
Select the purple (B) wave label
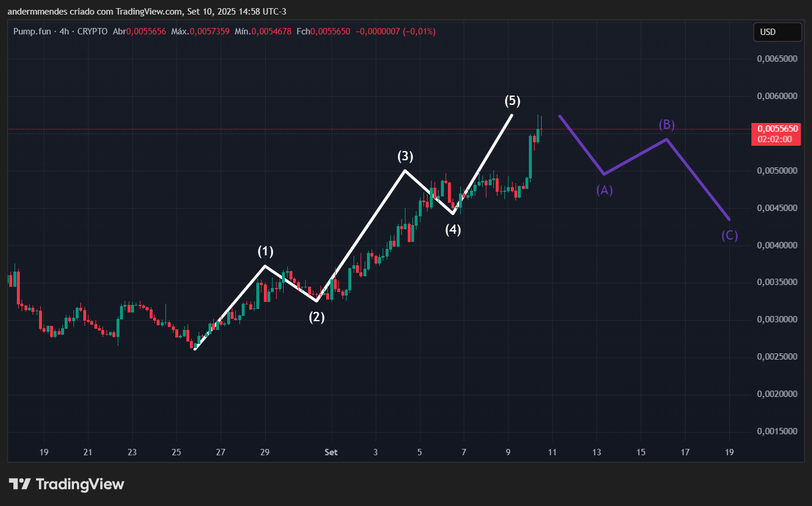point(667,124)
